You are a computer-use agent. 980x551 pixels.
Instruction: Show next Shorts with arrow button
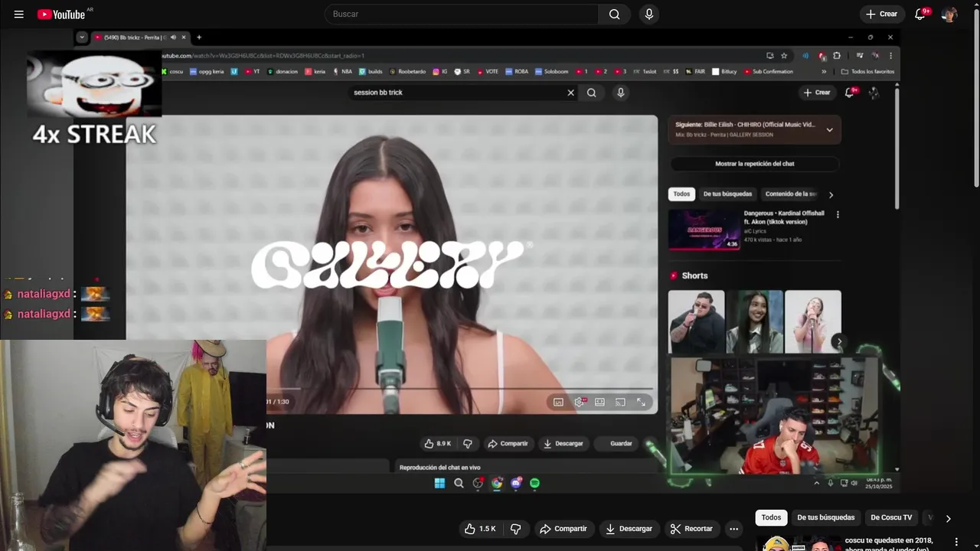point(839,342)
